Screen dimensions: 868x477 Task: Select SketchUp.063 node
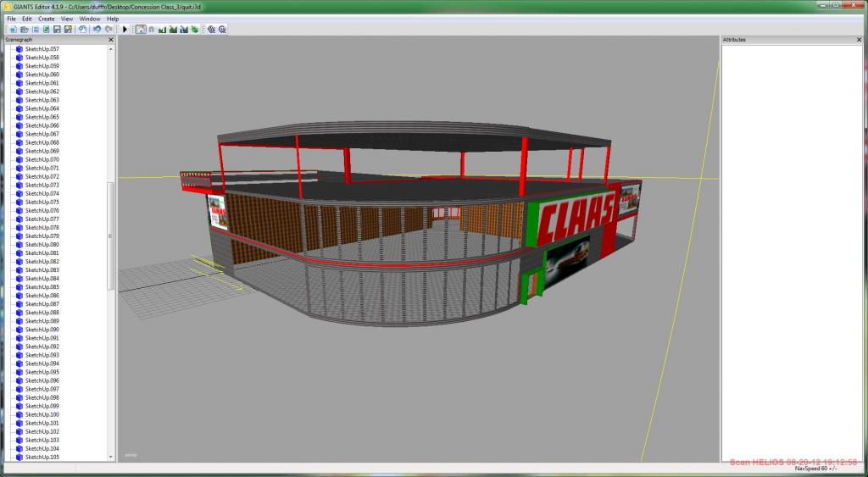[42, 100]
